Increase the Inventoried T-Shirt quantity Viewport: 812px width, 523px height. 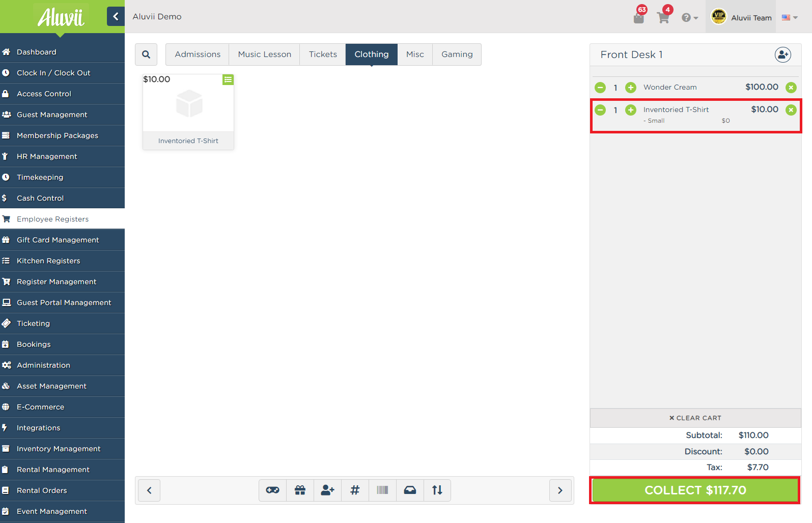pos(631,110)
